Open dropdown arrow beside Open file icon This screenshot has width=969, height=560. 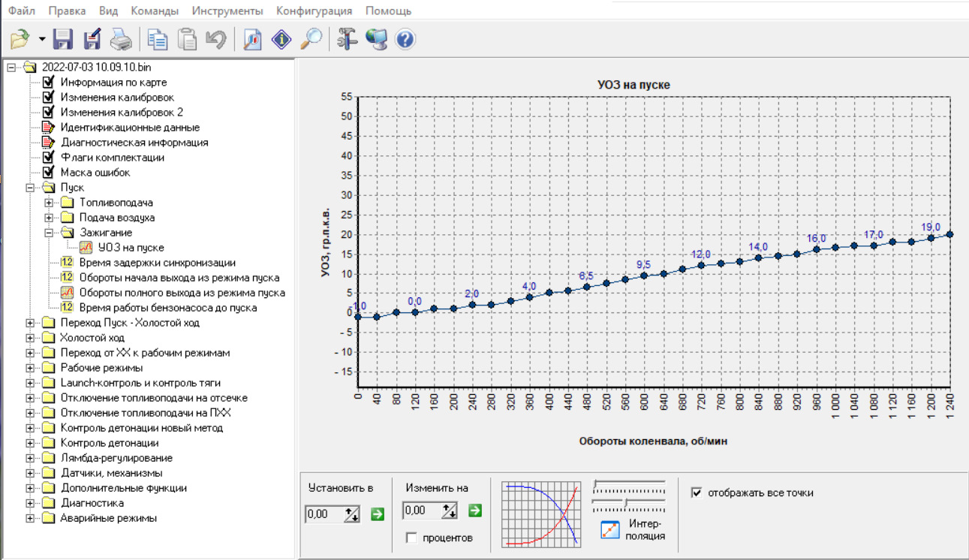pos(42,39)
